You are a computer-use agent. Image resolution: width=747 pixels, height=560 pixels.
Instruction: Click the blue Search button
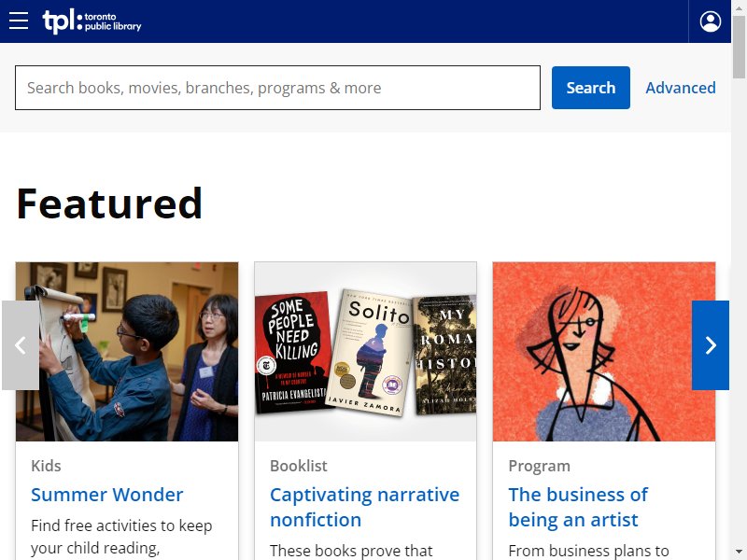coord(591,88)
